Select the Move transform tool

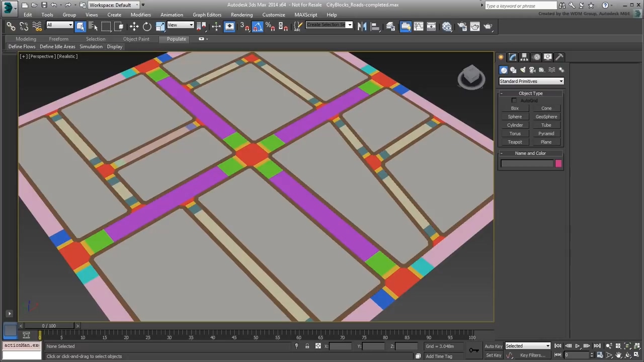[134, 27]
